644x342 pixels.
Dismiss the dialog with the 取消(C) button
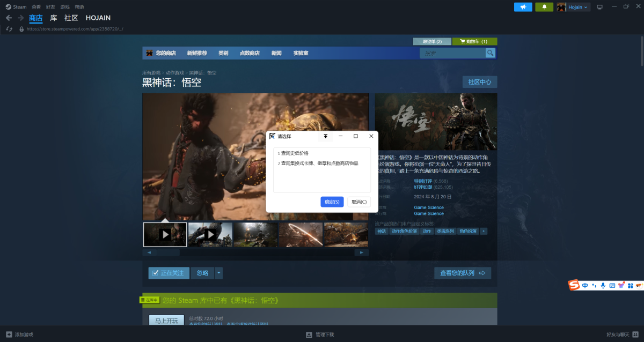point(359,202)
